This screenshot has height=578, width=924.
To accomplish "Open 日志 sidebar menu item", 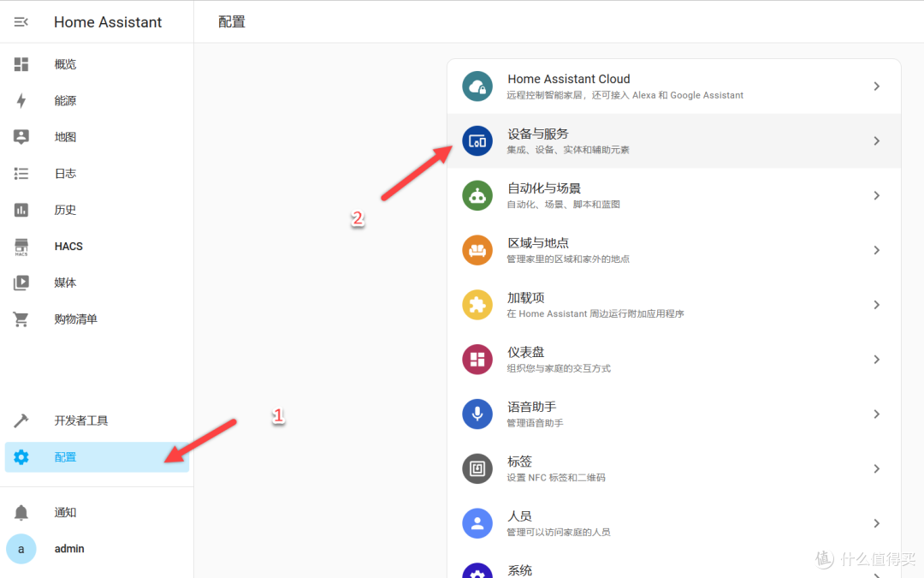I will tap(97, 173).
